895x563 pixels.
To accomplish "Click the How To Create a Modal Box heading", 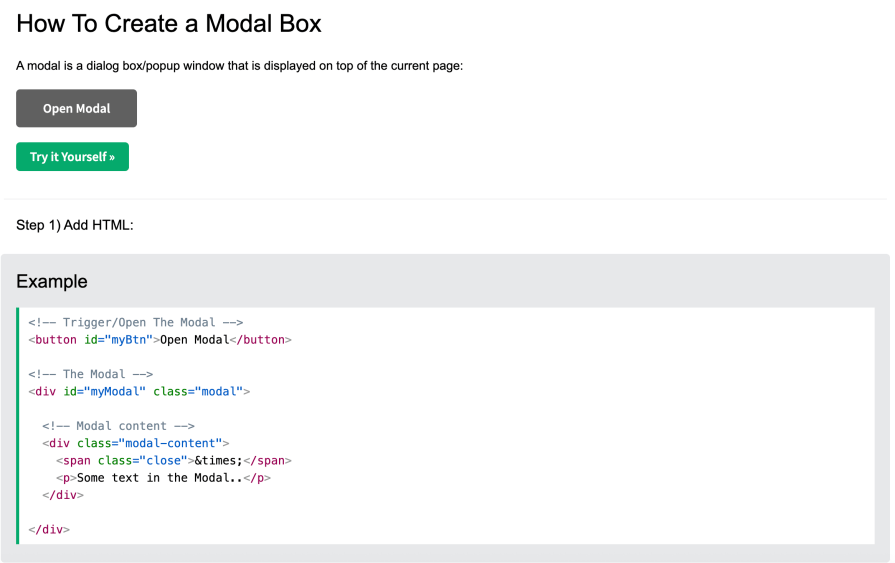I will [169, 24].
